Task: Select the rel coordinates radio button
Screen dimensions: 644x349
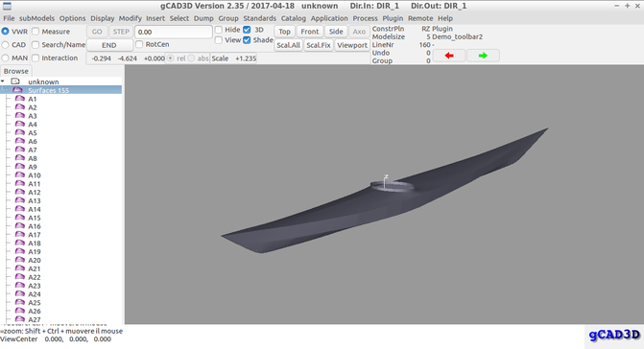Action: tap(171, 58)
